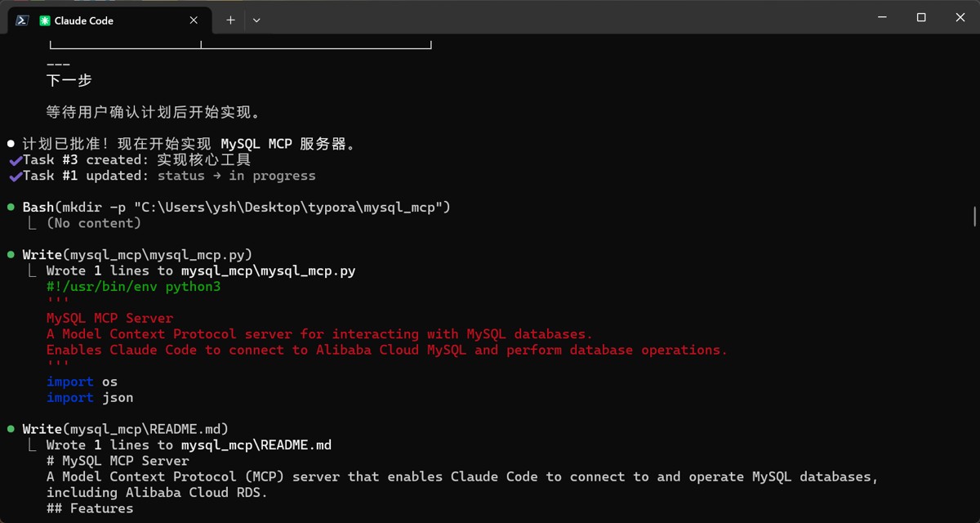Click the terminal scrollbar thumb

click(973, 217)
